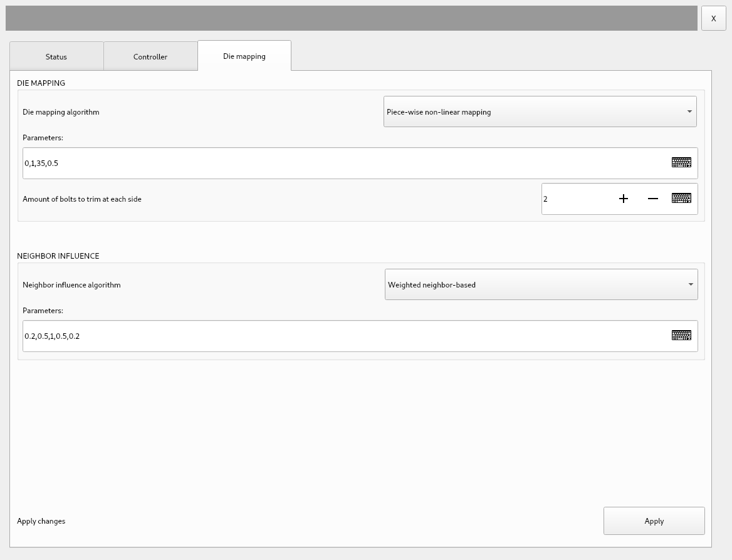The height and width of the screenshot is (560, 732).
Task: Click the 'NEIGHBOR INFLUENCE' heading
Action: coord(58,256)
